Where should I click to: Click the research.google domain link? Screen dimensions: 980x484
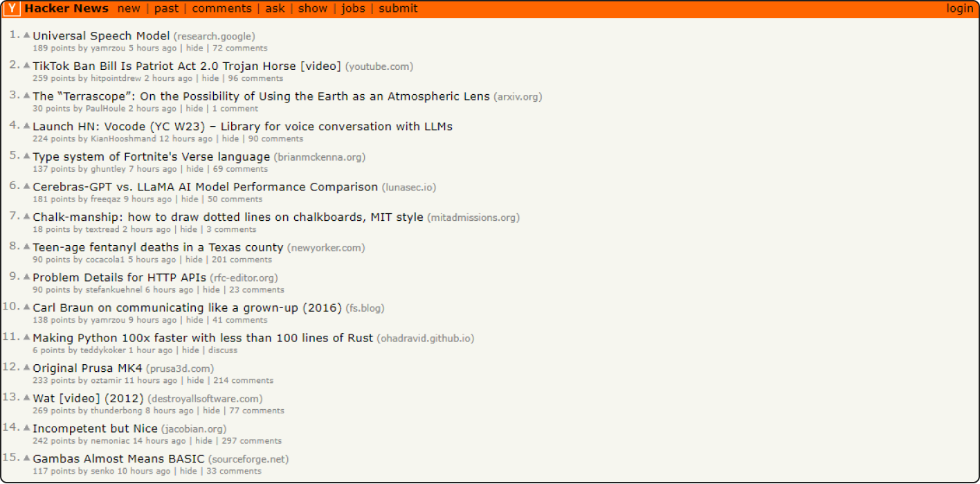[x=215, y=36]
